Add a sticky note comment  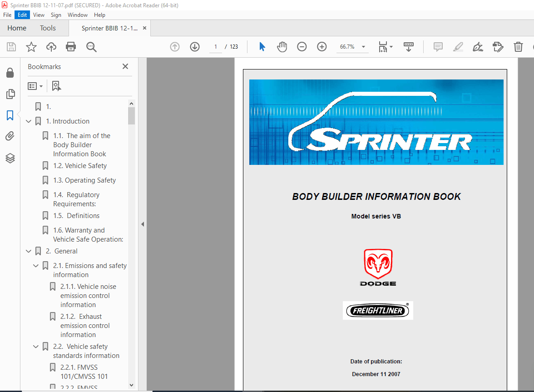[x=438, y=46]
